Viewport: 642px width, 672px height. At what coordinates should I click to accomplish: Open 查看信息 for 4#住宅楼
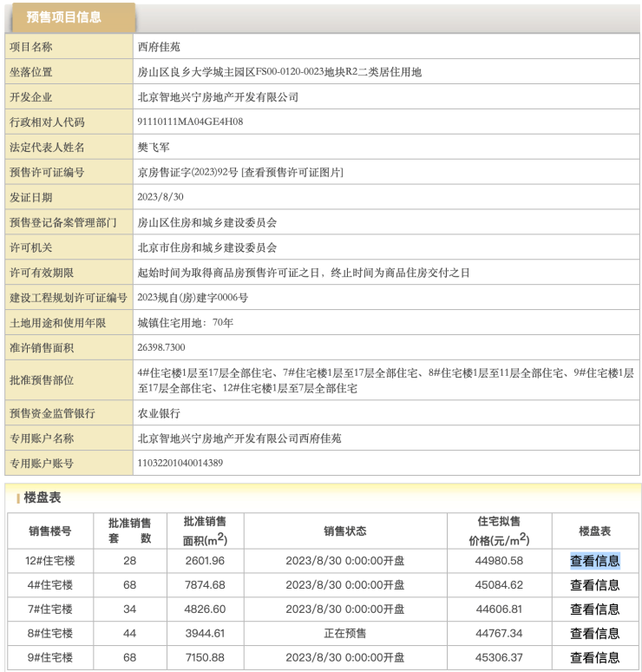(x=594, y=585)
